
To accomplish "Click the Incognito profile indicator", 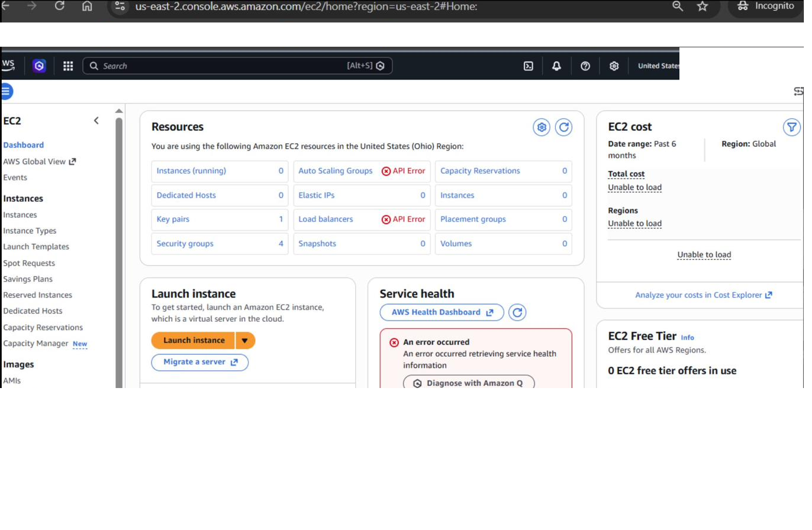I will pos(766,7).
